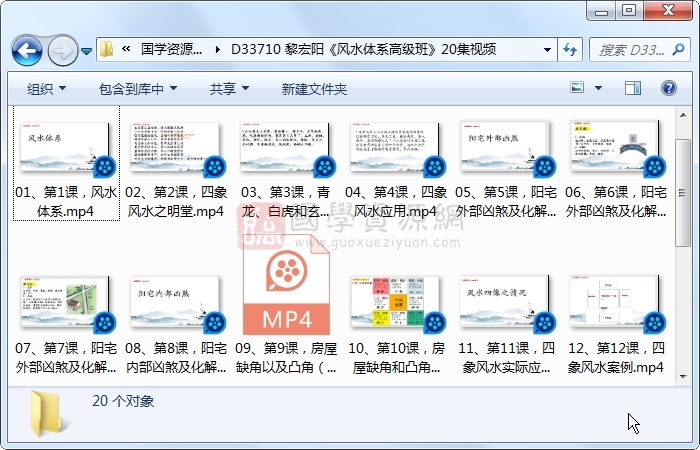Select thumbnail of 05 第5课 阳宅外部凶煞
Viewport: 700px width, 450px height.
coord(505,146)
